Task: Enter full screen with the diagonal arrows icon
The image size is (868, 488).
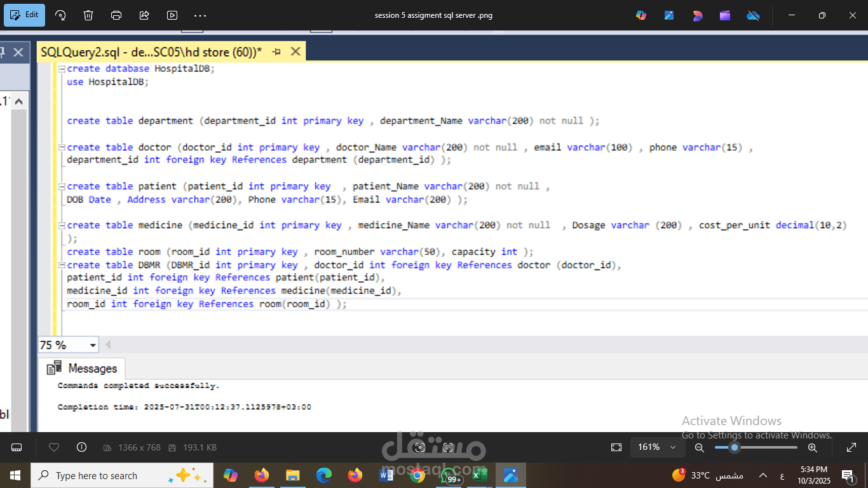Action: [x=851, y=447]
